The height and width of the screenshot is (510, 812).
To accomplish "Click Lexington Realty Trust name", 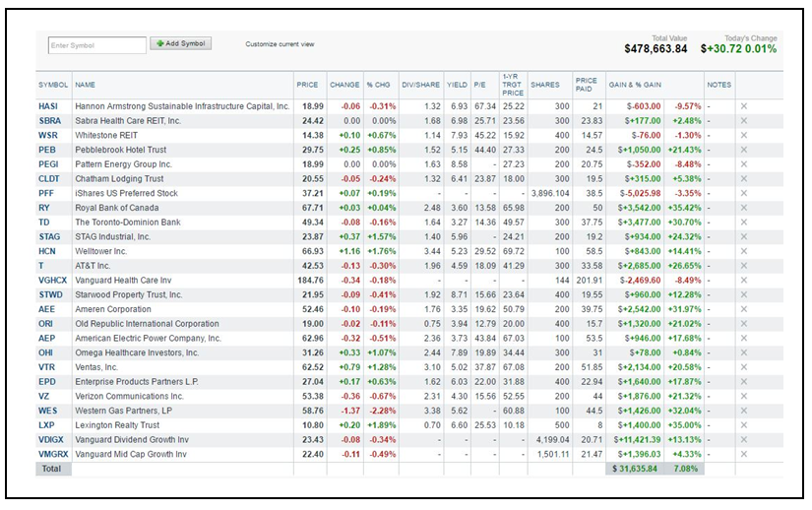I will [x=117, y=425].
